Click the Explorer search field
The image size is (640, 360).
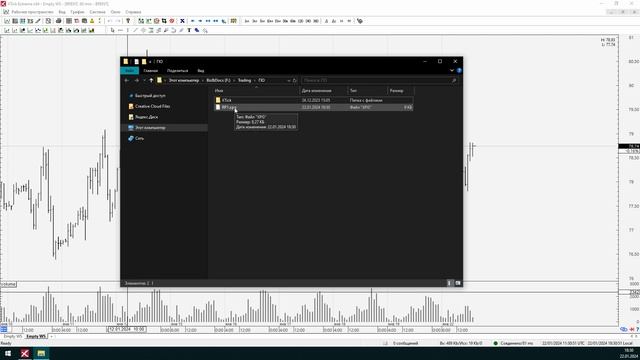379,80
